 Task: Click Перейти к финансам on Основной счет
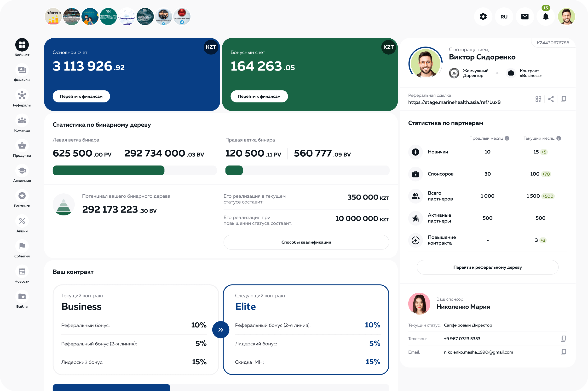pyautogui.click(x=81, y=96)
